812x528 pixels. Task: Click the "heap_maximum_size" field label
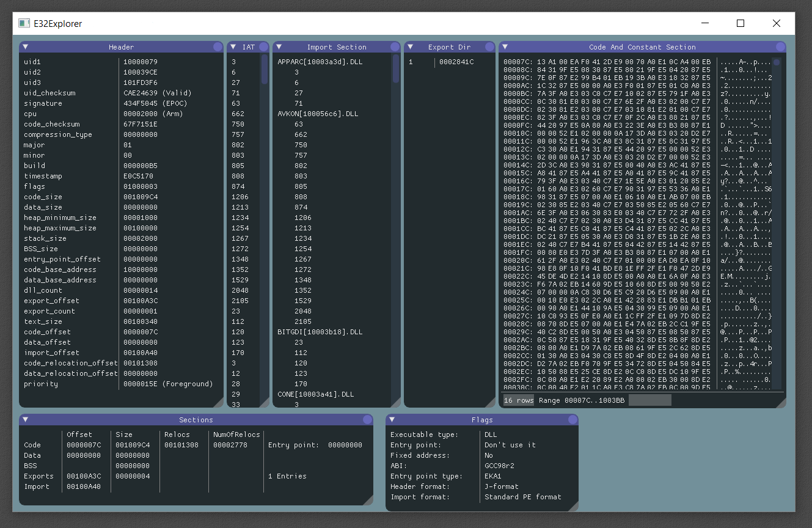point(60,228)
